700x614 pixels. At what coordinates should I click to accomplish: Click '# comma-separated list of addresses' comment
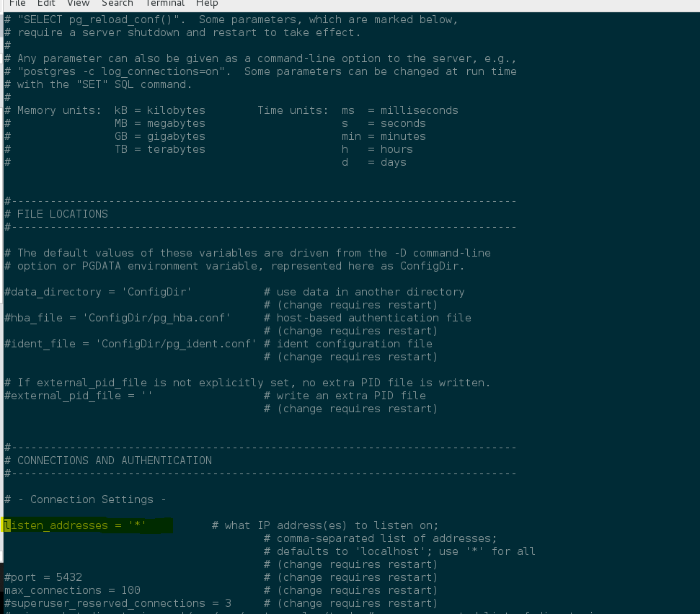point(381,538)
